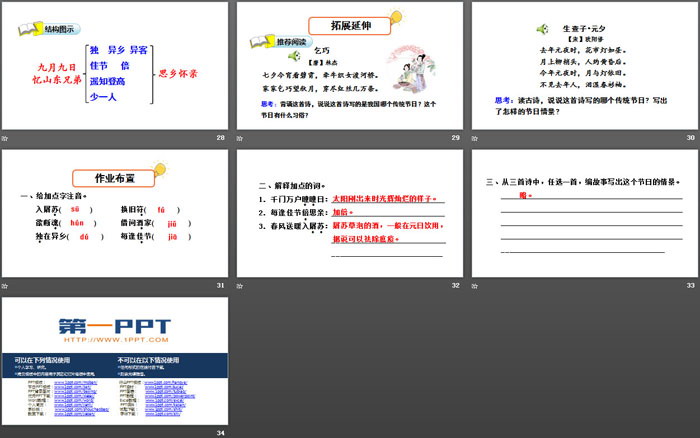Click the animation star icon under slide 29
700x438 pixels.
click(240, 138)
